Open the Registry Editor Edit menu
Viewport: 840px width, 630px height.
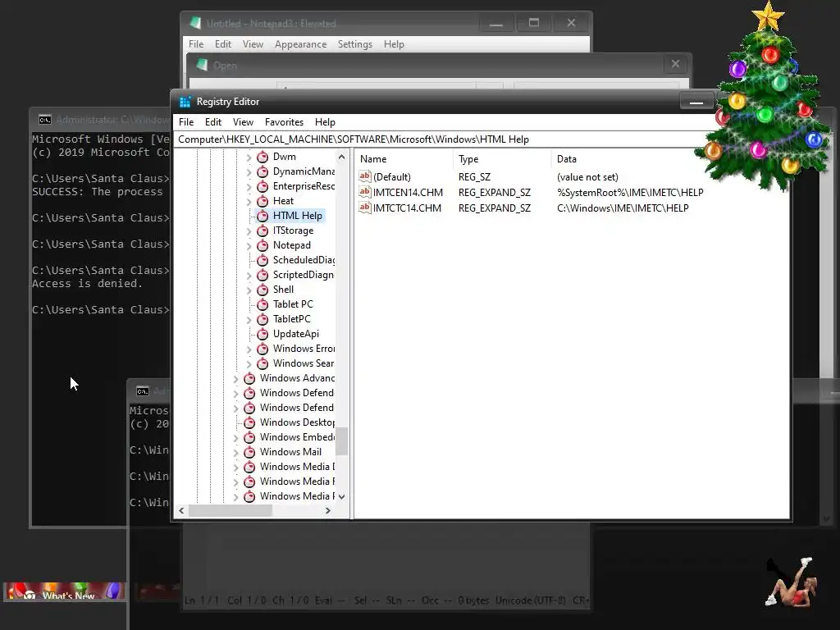point(212,122)
